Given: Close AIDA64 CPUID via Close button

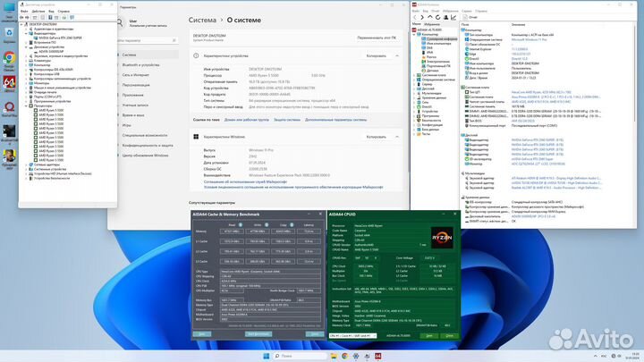Looking at the screenshot, I should [449, 336].
